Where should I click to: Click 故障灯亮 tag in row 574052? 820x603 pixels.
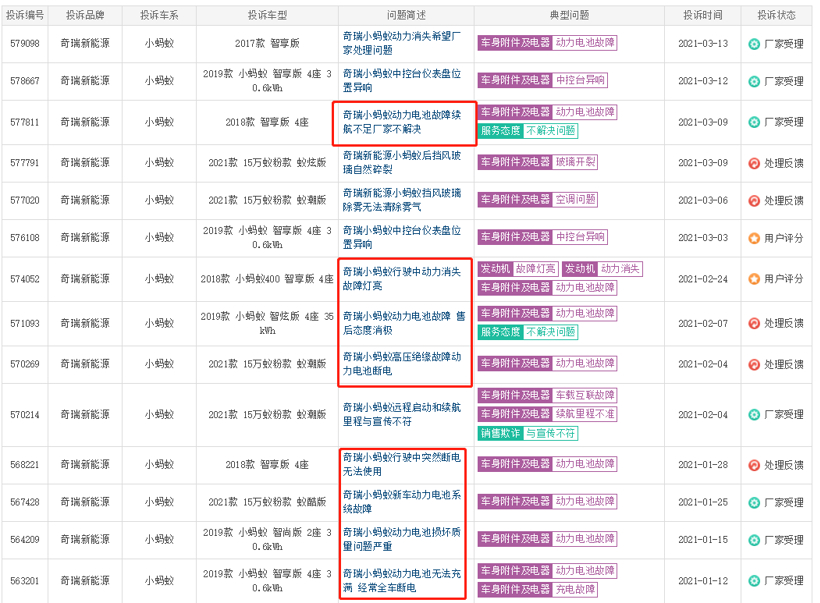pos(536,269)
